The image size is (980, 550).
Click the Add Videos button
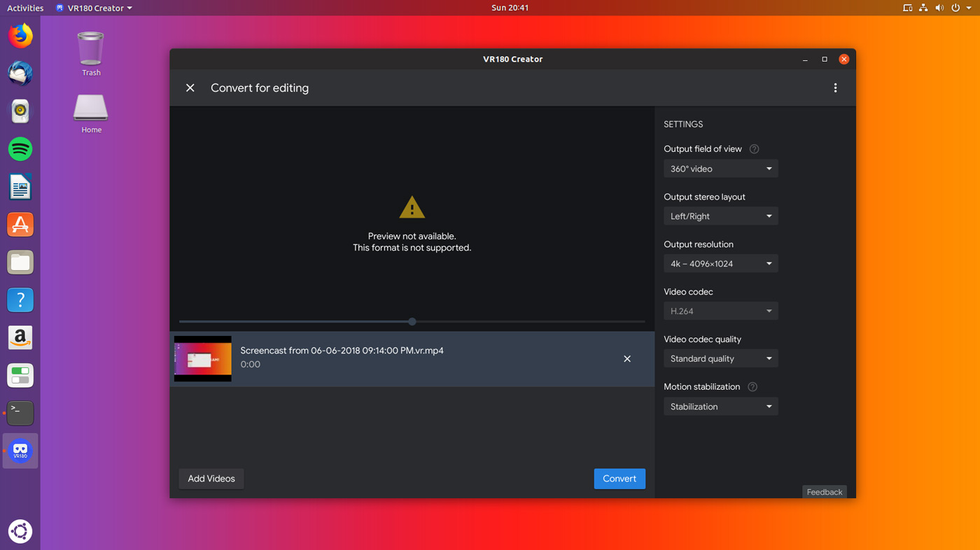(211, 479)
